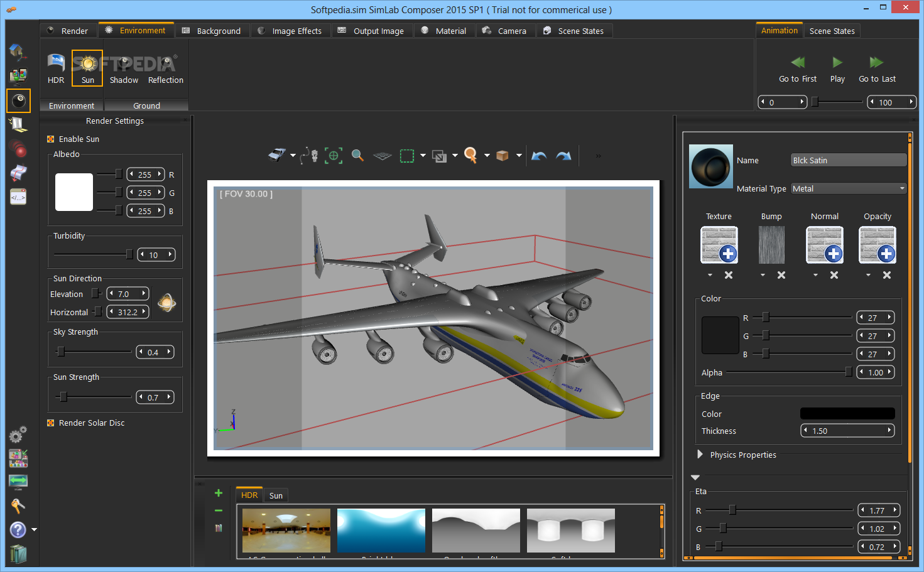Open the door scene workbench icon

18,124
